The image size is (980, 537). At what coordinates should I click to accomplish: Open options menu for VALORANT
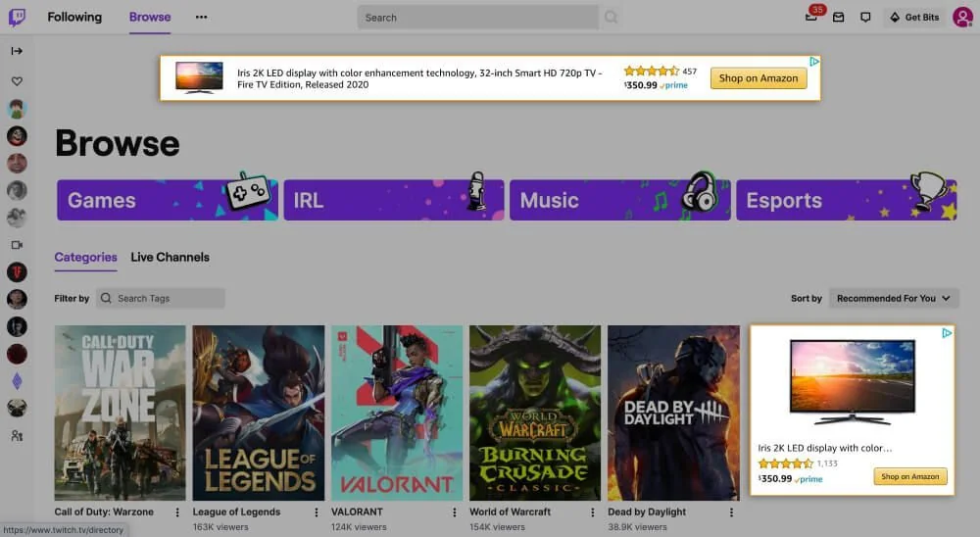455,512
